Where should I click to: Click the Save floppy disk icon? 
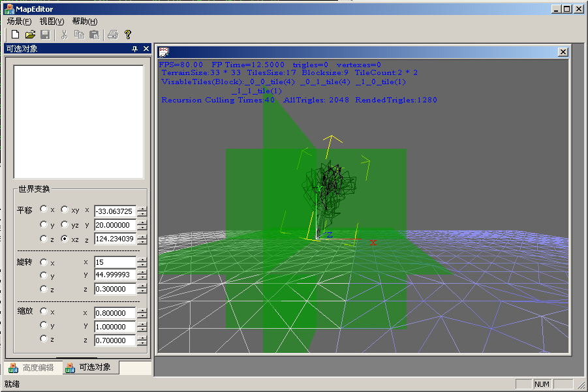pos(46,35)
